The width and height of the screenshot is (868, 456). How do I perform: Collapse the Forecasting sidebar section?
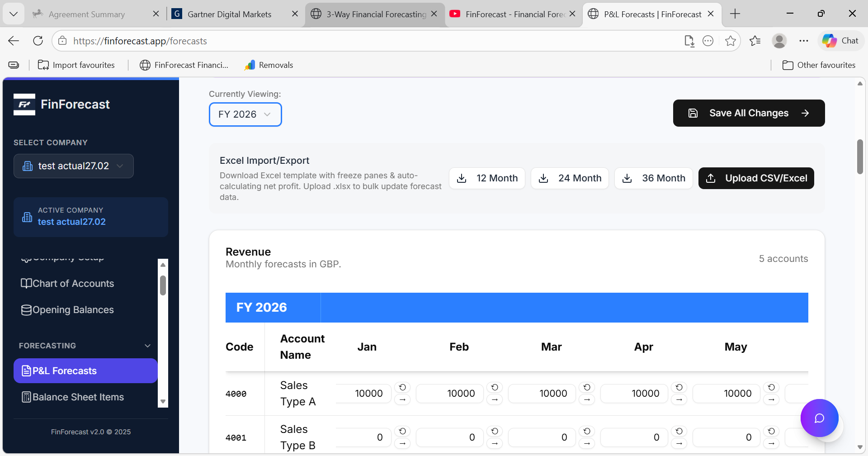tap(147, 346)
